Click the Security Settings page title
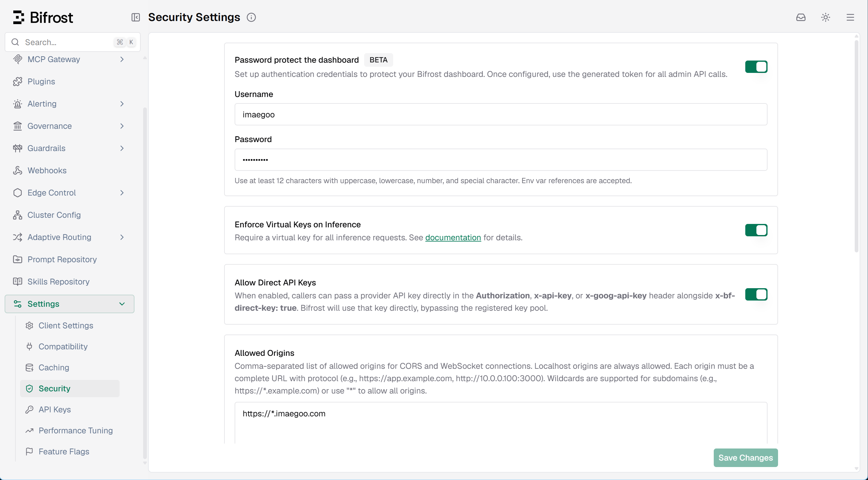 194,17
